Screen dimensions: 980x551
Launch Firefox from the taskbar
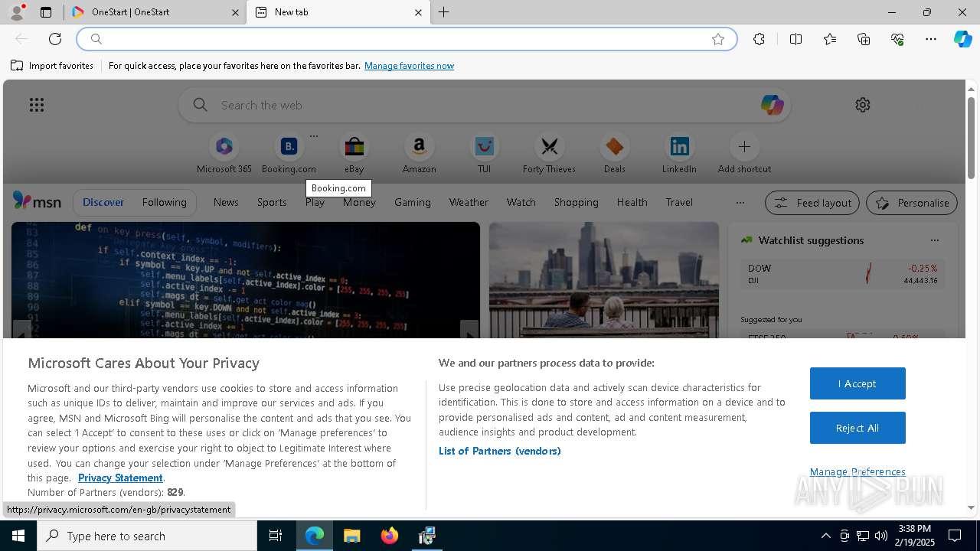coord(390,536)
